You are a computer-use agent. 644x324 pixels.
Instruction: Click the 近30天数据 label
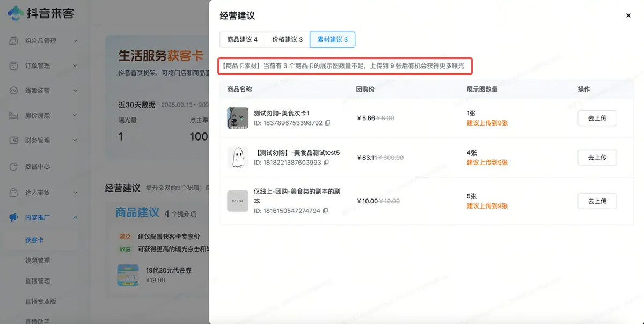[137, 105]
